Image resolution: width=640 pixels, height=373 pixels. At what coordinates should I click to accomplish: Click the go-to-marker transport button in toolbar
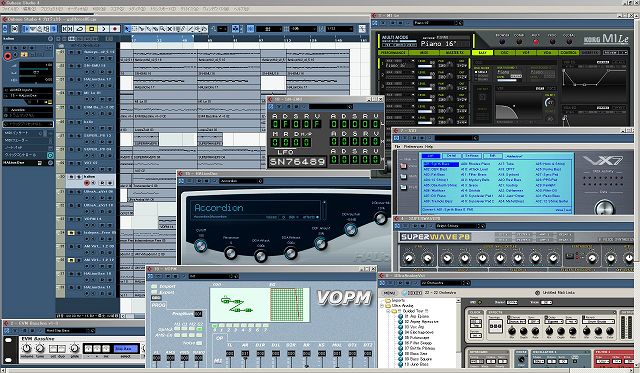(67, 29)
